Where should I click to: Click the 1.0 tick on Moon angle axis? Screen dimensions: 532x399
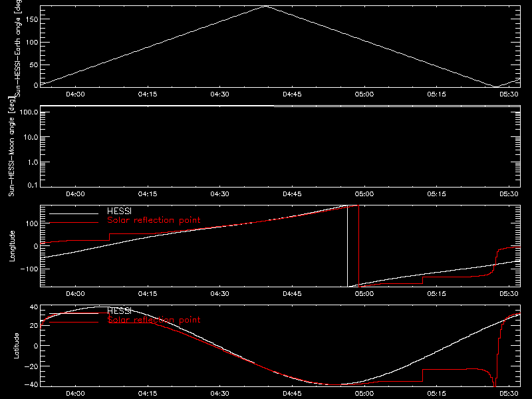(33, 162)
